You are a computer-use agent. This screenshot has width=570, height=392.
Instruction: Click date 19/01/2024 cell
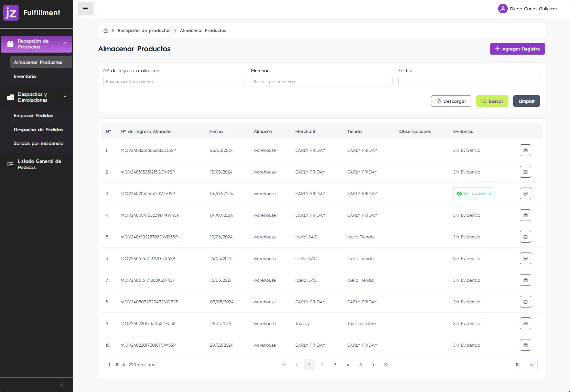tap(221, 324)
